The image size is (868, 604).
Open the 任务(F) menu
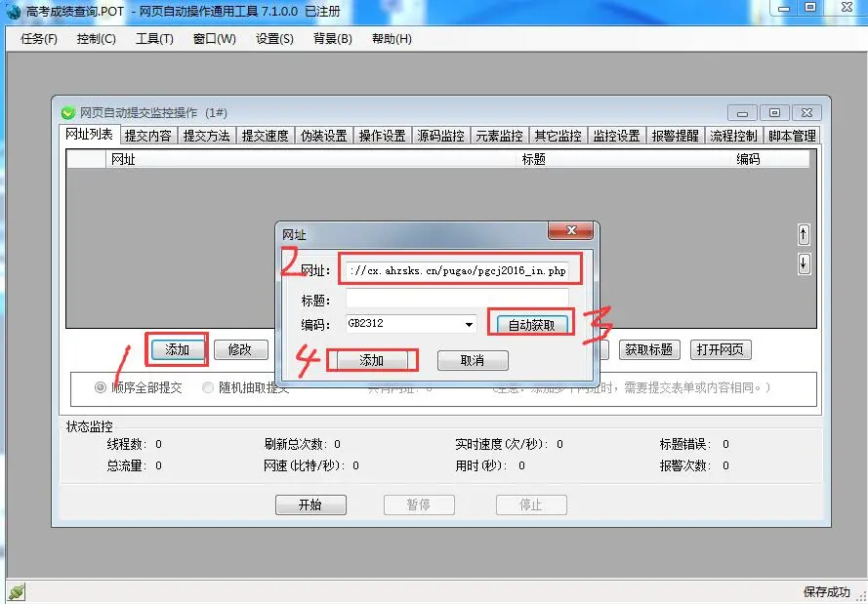(x=39, y=39)
